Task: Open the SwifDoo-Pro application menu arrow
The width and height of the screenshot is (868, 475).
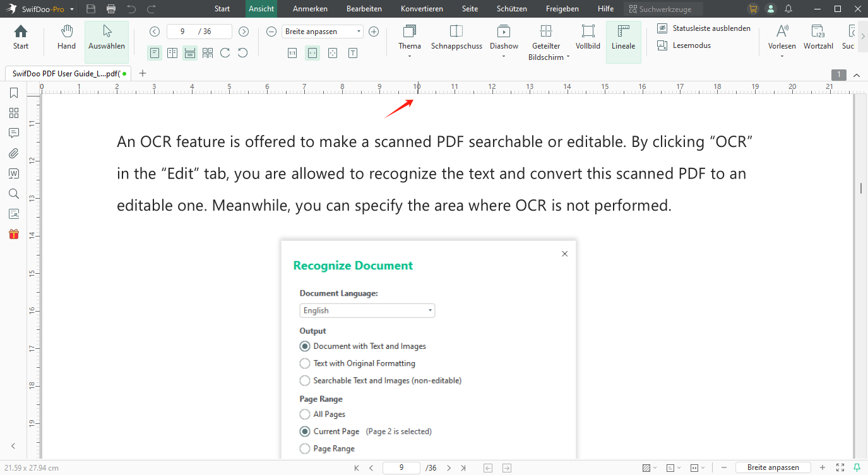Action: (x=72, y=9)
